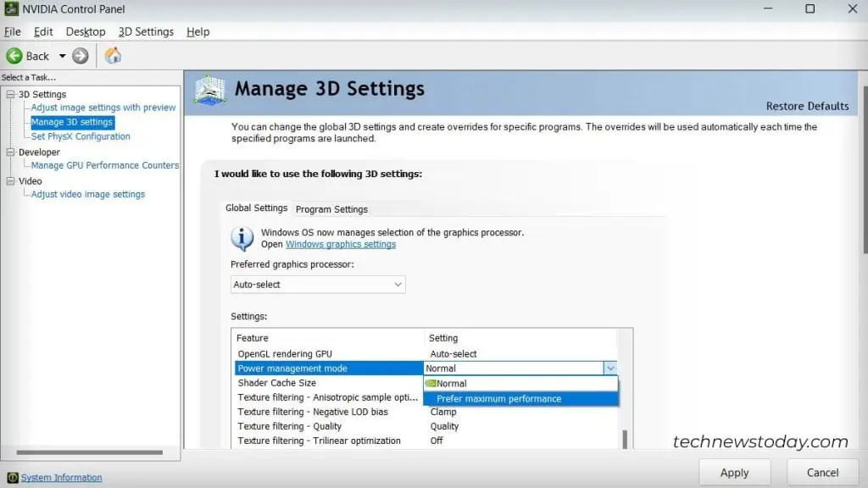Click the Off value for Trilinear optimization

pos(437,441)
